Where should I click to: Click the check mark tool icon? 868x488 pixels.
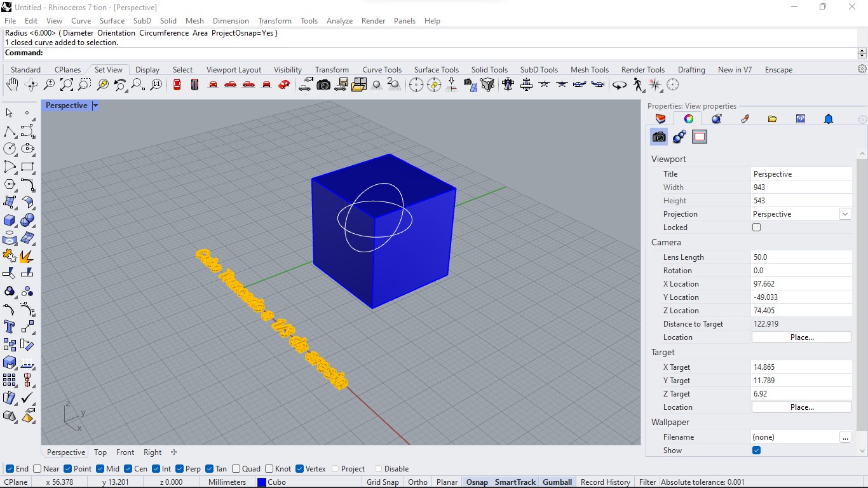[x=27, y=398]
